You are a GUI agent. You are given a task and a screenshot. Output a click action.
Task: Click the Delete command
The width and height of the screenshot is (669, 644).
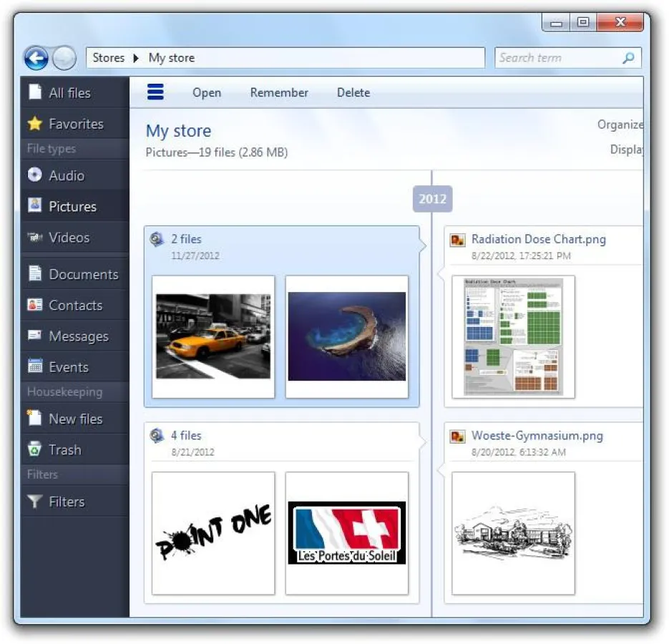(353, 92)
